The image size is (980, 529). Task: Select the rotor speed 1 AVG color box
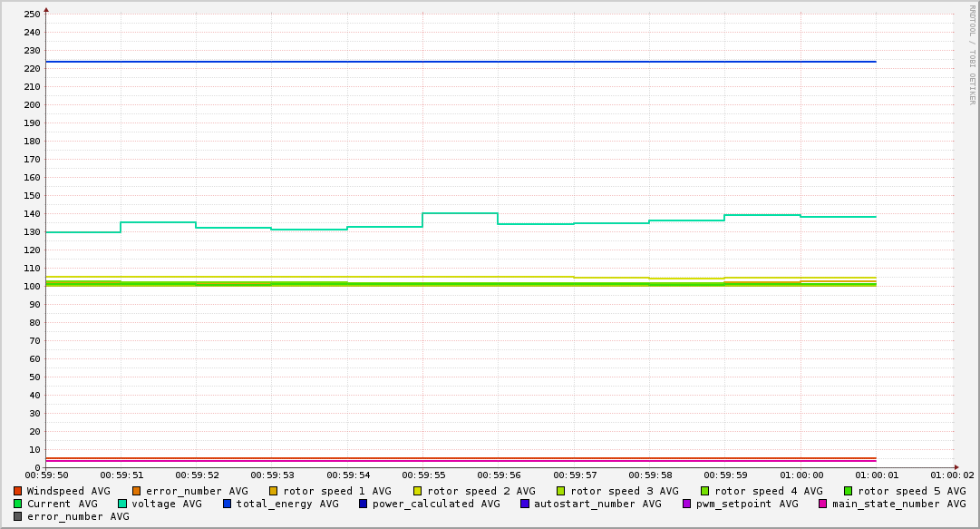[x=274, y=491]
